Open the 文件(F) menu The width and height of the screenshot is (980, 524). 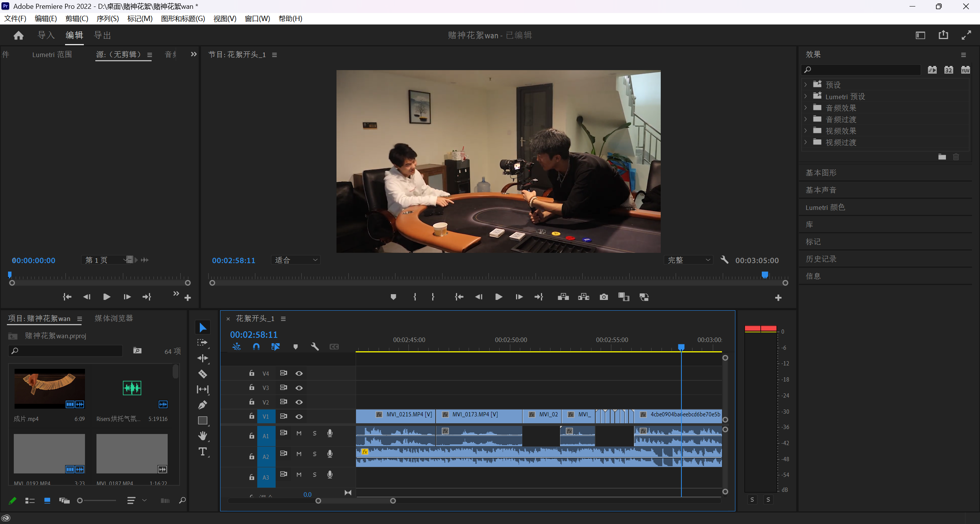15,18
